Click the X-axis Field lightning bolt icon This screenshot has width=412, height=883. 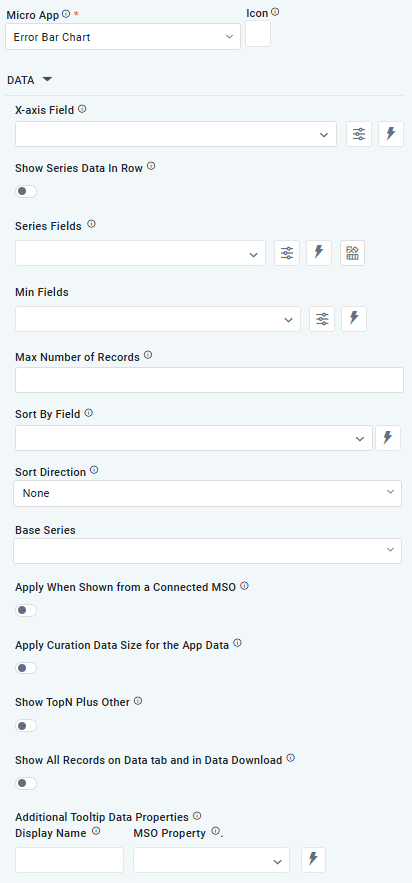click(391, 134)
